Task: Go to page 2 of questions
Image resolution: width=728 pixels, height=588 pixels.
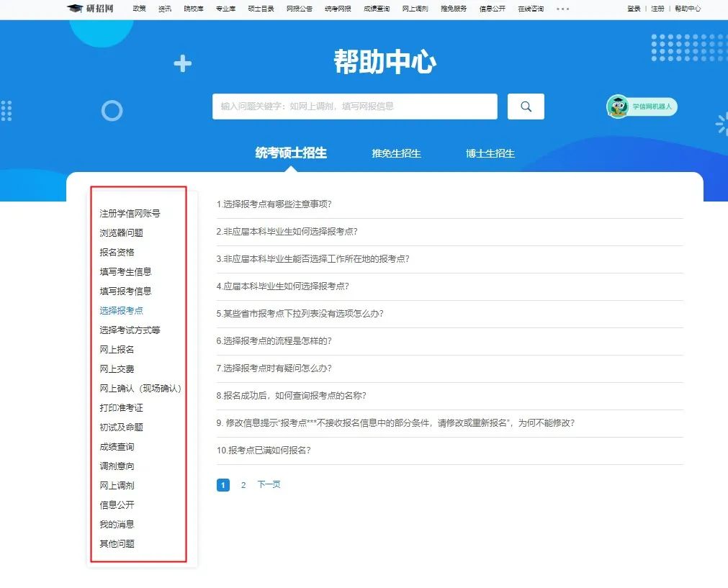Action: [x=243, y=485]
